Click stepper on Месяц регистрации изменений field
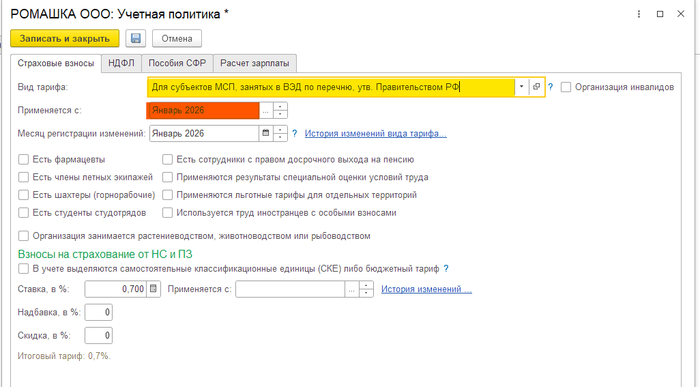The height and width of the screenshot is (387, 700). click(x=280, y=133)
